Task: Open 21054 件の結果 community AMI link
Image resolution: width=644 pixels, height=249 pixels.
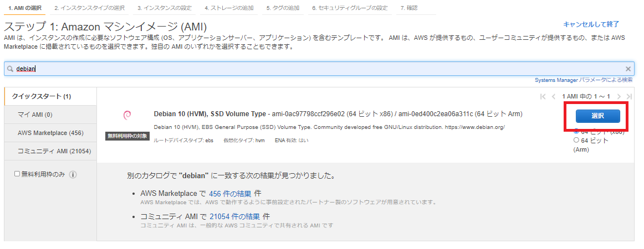Action: tap(234, 216)
